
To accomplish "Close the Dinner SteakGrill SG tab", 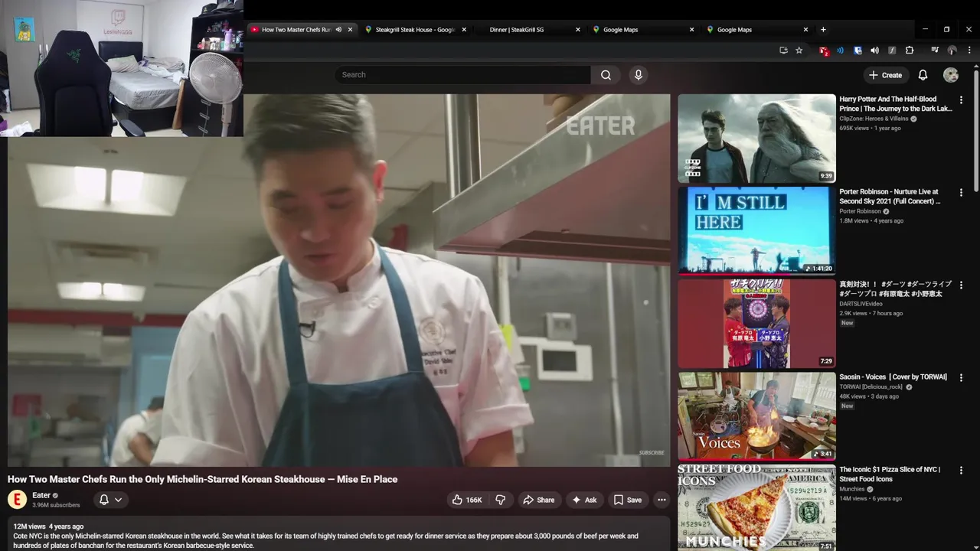I will click(578, 30).
